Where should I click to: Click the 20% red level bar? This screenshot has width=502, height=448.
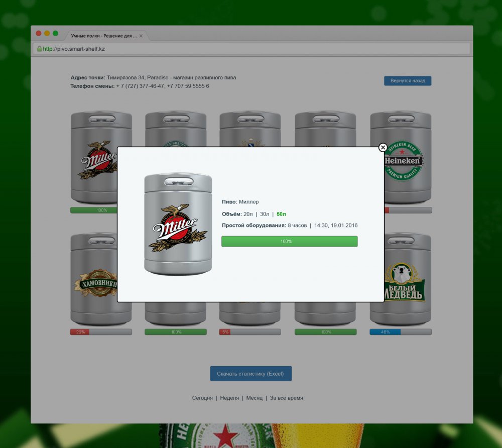pyautogui.click(x=101, y=332)
